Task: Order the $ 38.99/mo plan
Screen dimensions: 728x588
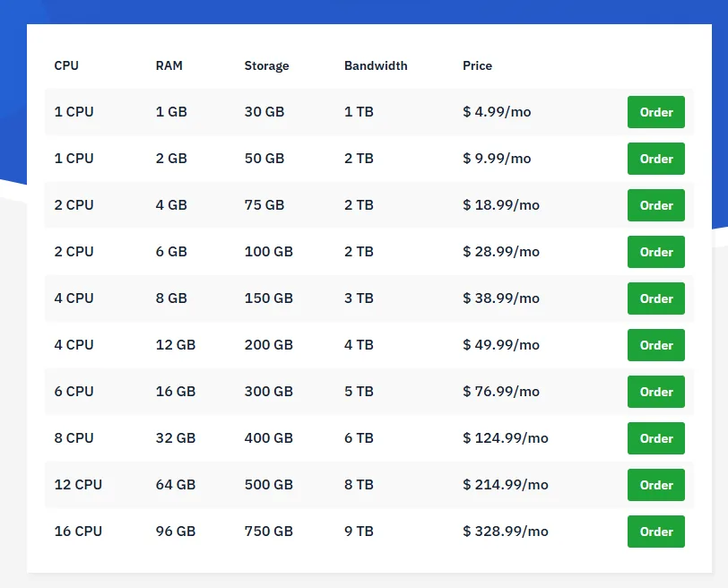Action: tap(655, 298)
